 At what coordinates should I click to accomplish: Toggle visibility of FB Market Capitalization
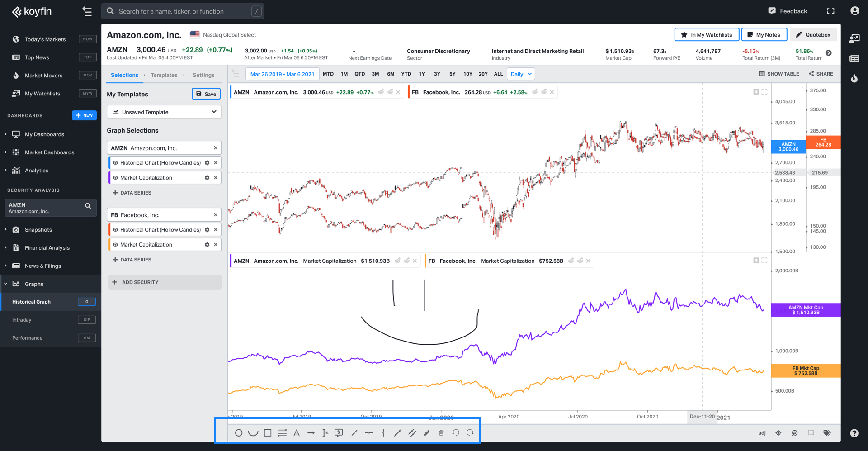115,245
